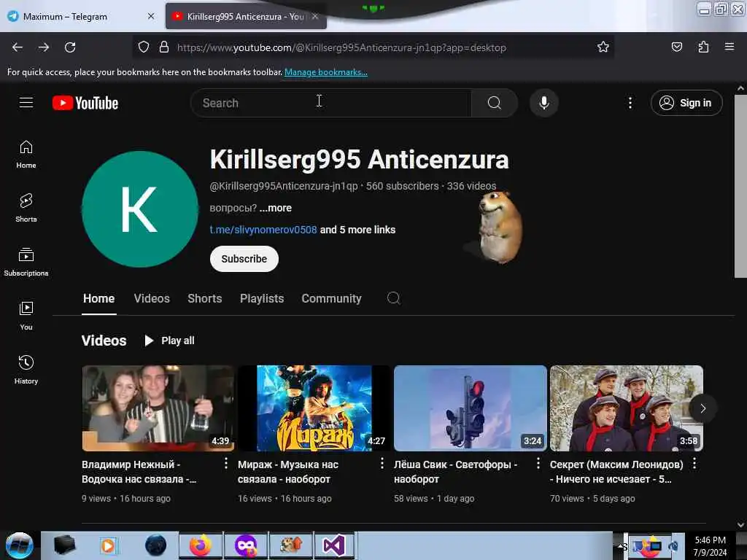Viewport: 747px width, 560px height.
Task: Open more options for Секрет video
Action: (x=694, y=463)
